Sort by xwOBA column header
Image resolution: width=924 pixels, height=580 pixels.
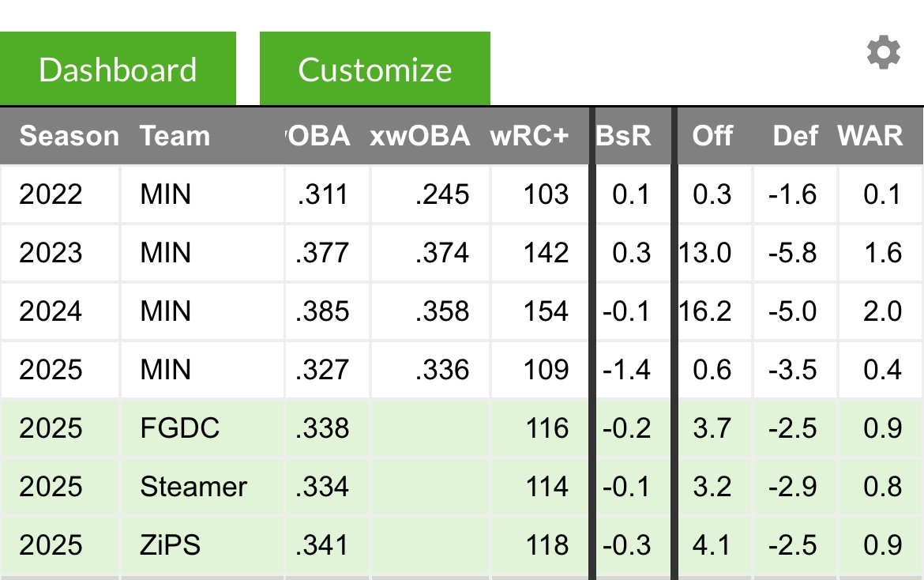(419, 136)
